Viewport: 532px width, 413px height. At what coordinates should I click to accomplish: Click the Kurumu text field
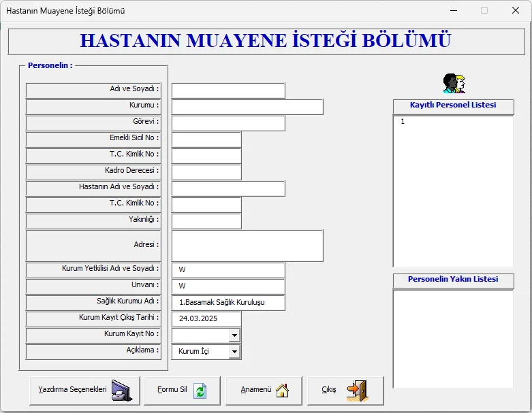pyautogui.click(x=247, y=107)
